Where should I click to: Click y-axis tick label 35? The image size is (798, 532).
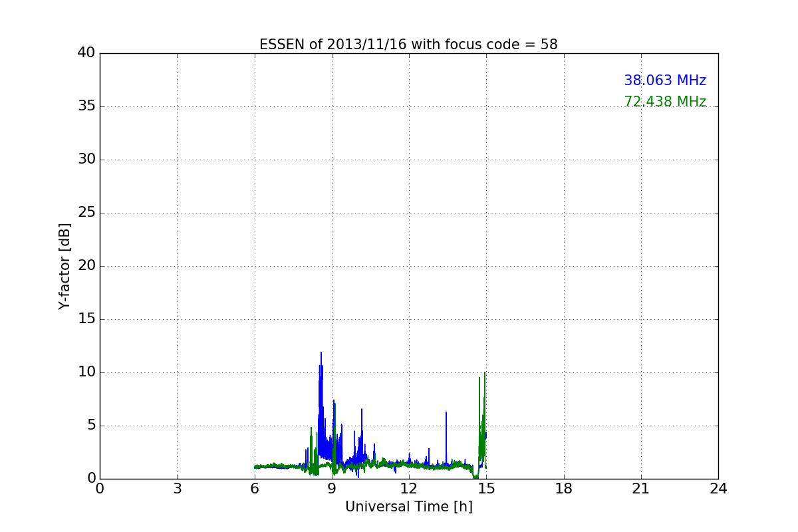tap(86, 106)
